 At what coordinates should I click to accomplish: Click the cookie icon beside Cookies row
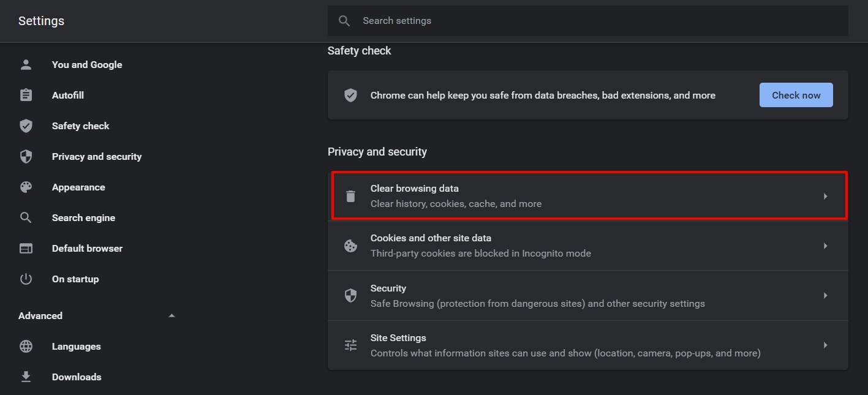(x=350, y=246)
